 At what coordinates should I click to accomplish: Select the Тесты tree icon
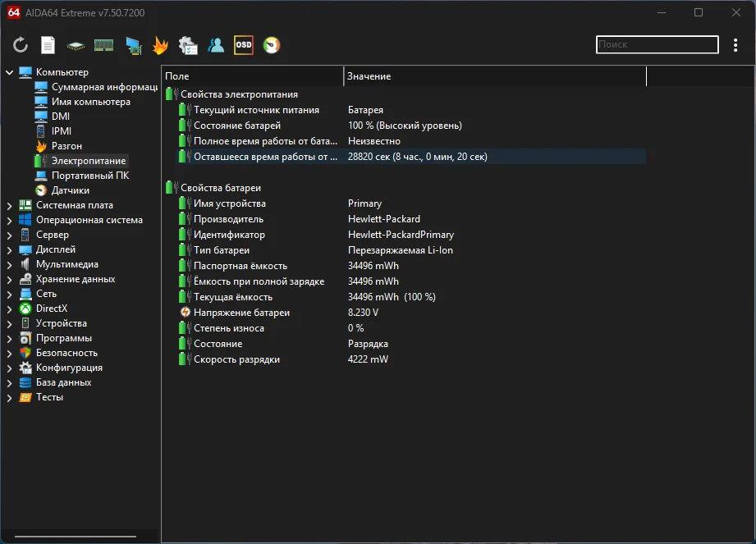(x=25, y=397)
